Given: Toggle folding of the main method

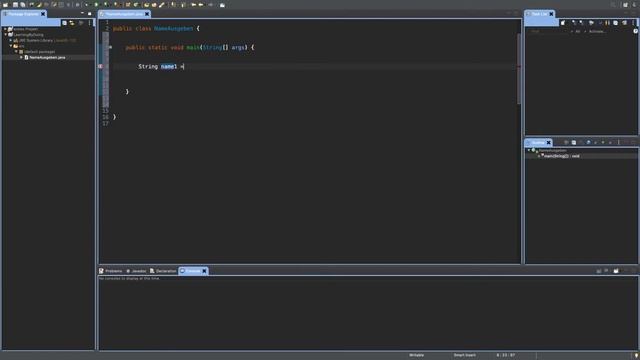Looking at the screenshot, I should pos(110,47).
